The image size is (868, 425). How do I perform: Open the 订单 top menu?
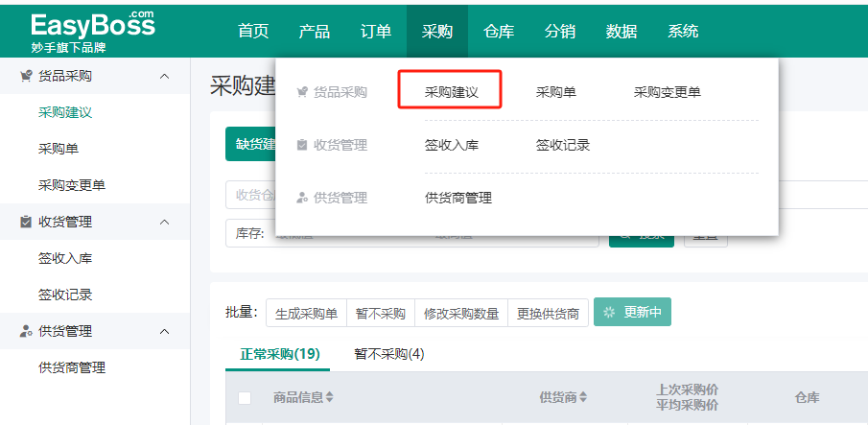tap(376, 31)
